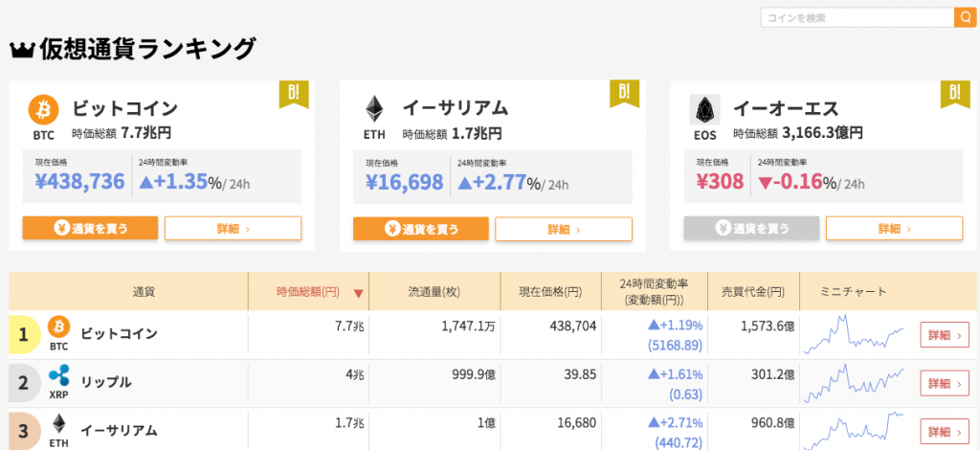Click 通貨を買う button for Bitcoin
This screenshot has height=450, width=980.
pos(90,229)
